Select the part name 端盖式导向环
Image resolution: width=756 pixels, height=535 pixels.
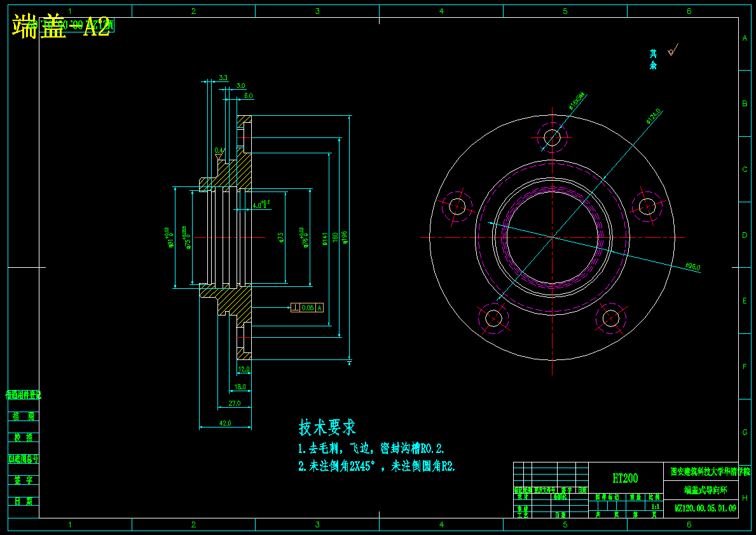[705, 490]
